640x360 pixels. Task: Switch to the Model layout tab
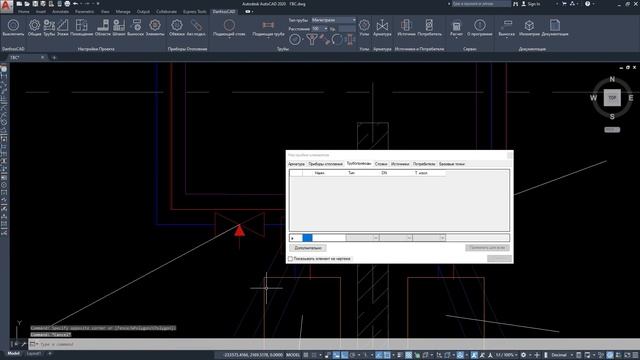(x=13, y=353)
